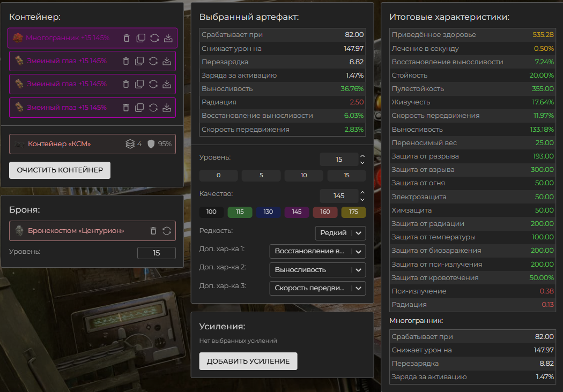Delete the Многогранник artifact with trash icon
This screenshot has width=563, height=392.
click(x=127, y=38)
